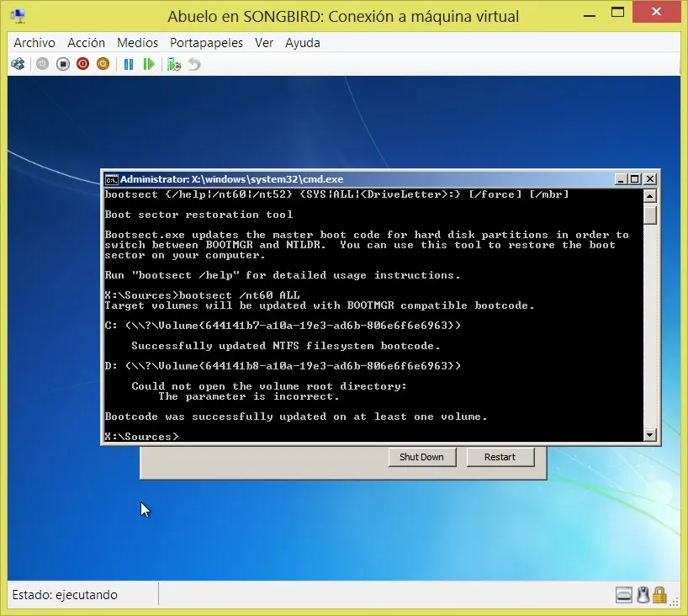The width and height of the screenshot is (688, 616).
Task: Click the Restart button
Action: pyautogui.click(x=500, y=457)
